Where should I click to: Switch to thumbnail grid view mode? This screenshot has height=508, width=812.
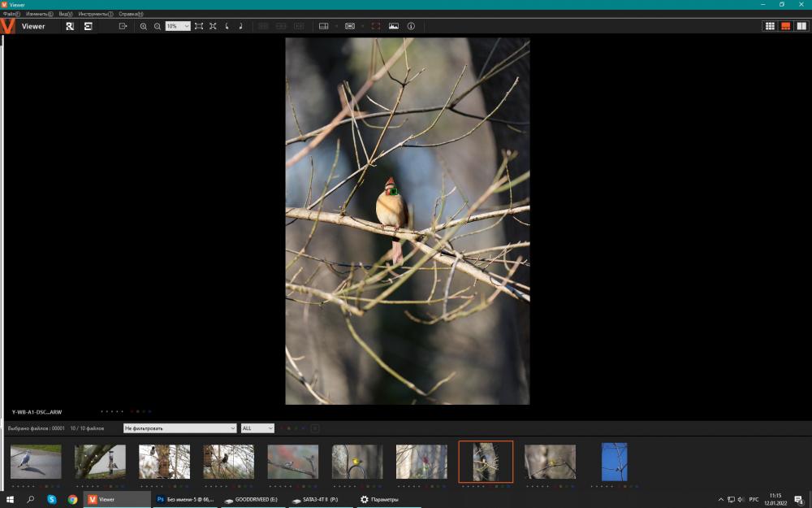coord(770,26)
